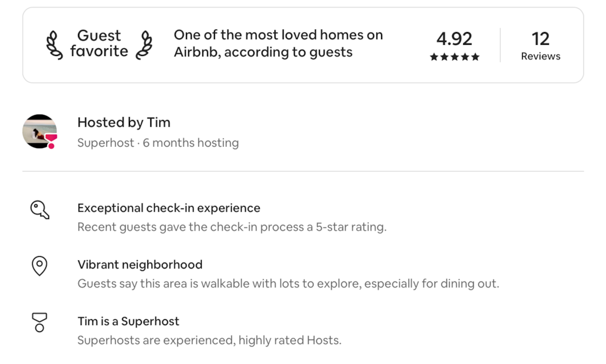Click the right laurel wreath icon

coord(144,45)
